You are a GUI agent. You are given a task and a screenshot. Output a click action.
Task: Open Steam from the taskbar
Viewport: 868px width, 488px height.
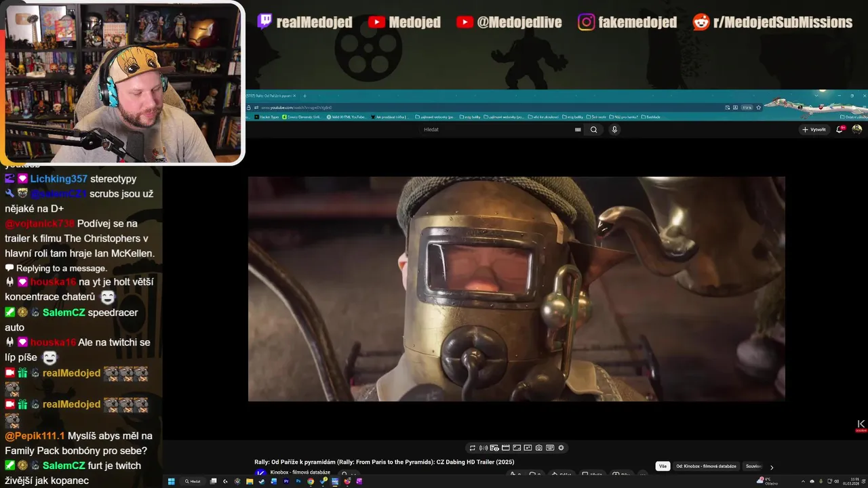coord(261,481)
